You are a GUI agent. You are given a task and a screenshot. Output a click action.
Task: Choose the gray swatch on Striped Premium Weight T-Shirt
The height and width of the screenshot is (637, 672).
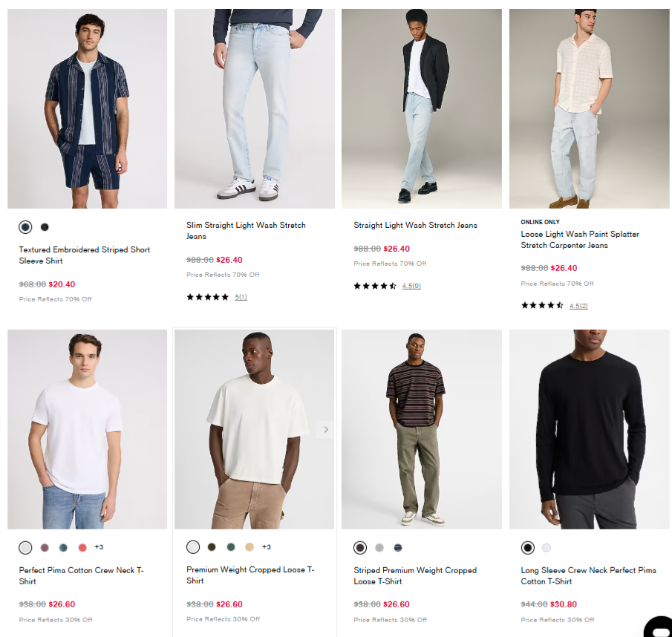379,547
